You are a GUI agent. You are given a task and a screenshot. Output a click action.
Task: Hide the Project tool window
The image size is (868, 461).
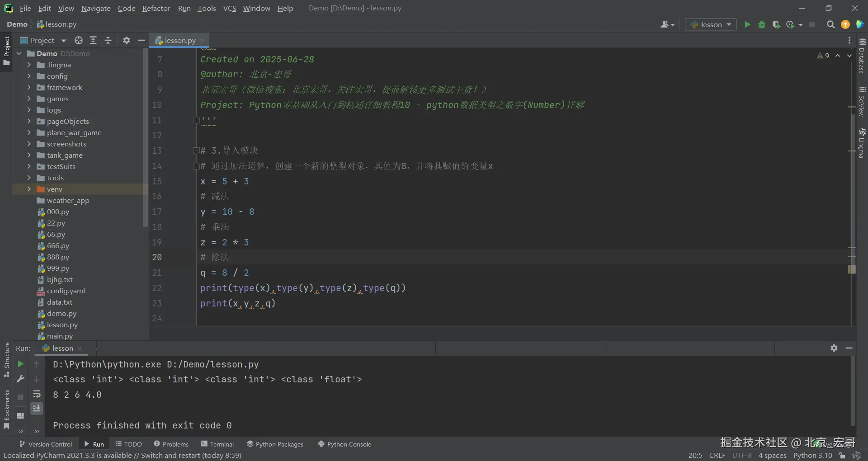[141, 40]
